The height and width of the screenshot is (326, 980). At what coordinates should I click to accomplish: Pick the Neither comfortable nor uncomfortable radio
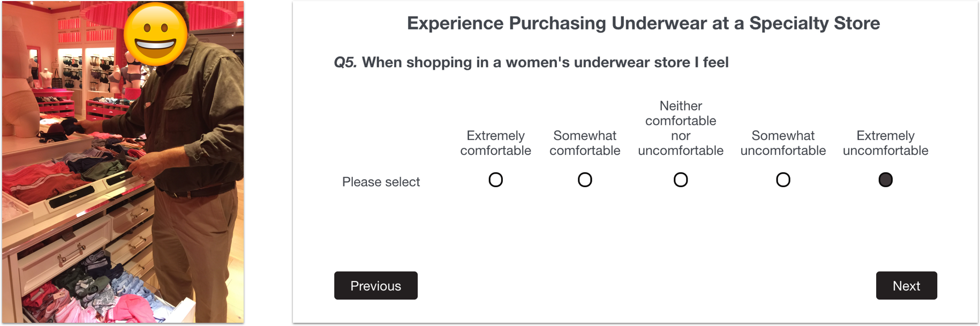(681, 180)
